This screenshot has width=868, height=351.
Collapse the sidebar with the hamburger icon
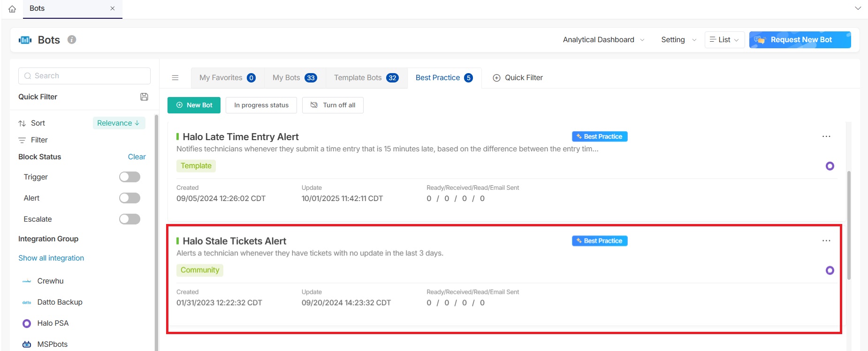click(x=175, y=78)
